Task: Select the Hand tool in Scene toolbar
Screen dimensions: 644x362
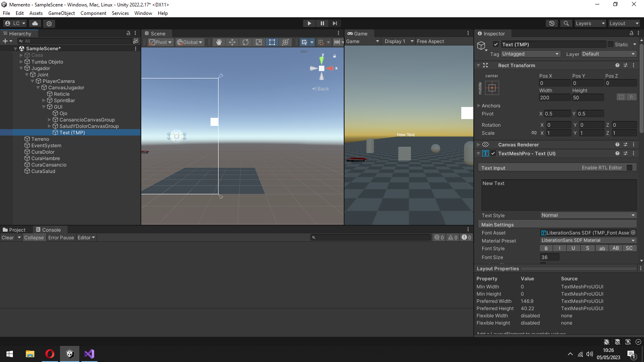Action: (219, 42)
